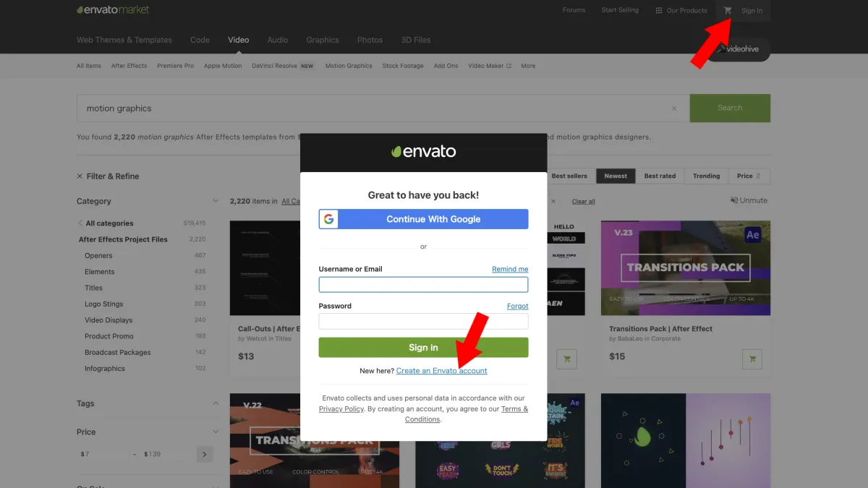This screenshot has width=868, height=488.
Task: Click the green Sign in button
Action: tap(423, 347)
